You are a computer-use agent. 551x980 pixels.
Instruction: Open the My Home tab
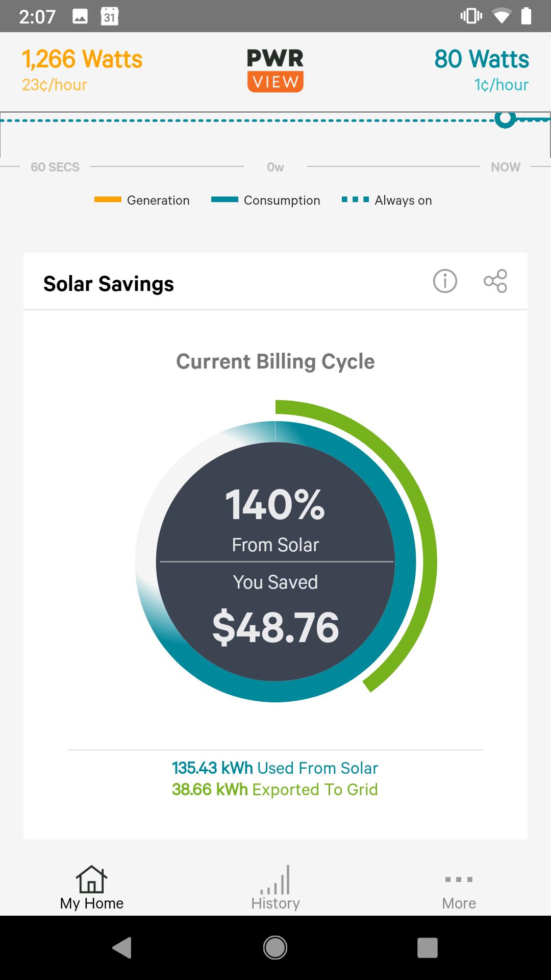pyautogui.click(x=92, y=888)
